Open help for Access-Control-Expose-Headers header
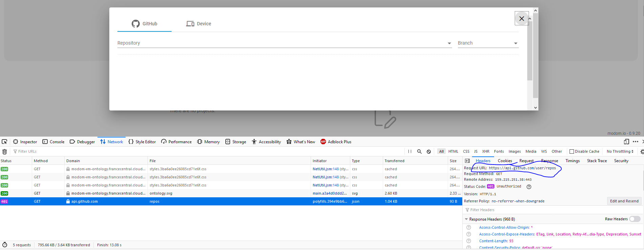 (x=469, y=234)
